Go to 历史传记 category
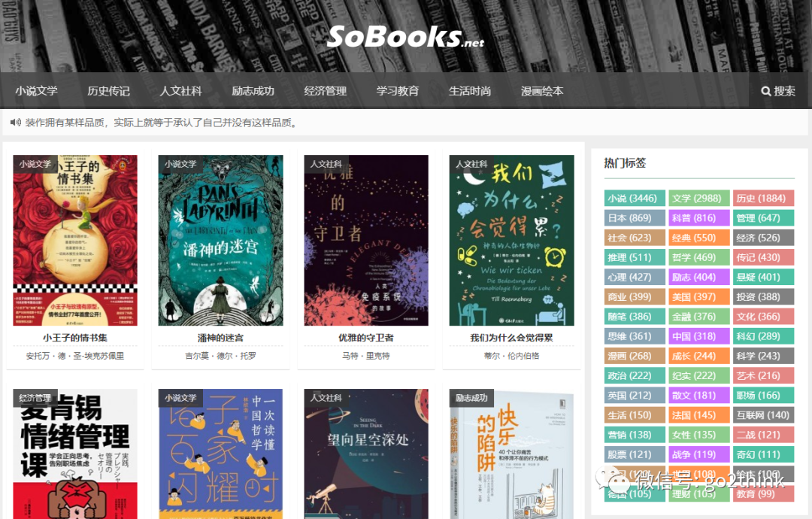Screen dimensions: 812x519 coord(108,91)
